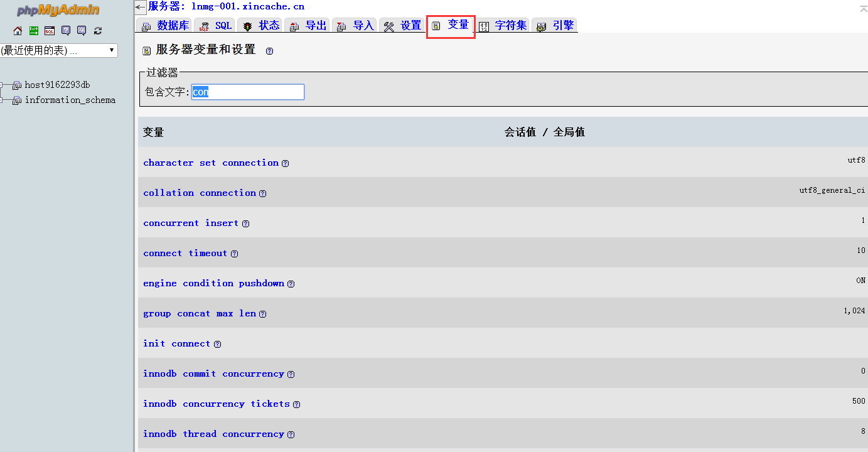Switch to the 导出 tab

tap(308, 26)
